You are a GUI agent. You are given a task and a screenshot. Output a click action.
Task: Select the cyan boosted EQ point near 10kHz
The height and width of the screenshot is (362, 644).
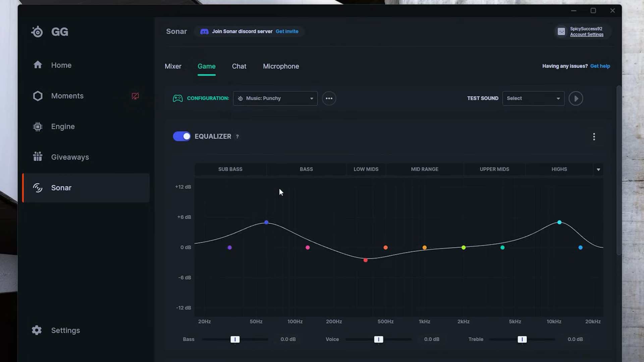click(x=559, y=222)
